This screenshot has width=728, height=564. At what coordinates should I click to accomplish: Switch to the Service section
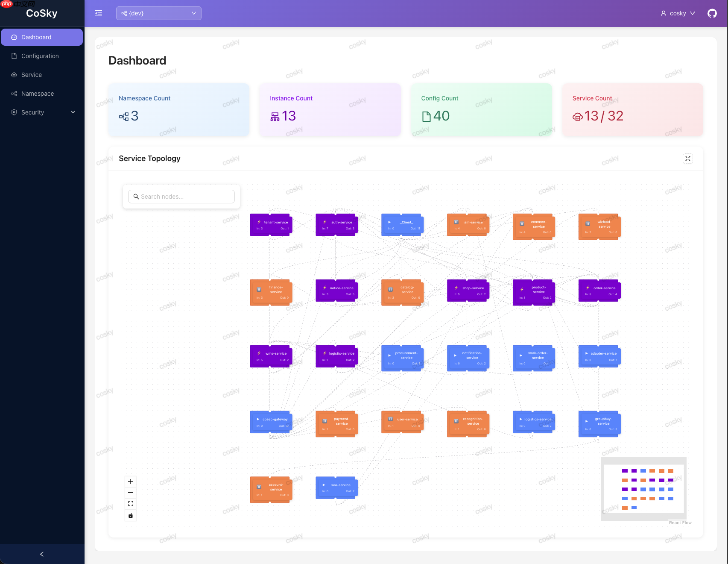tap(31, 75)
